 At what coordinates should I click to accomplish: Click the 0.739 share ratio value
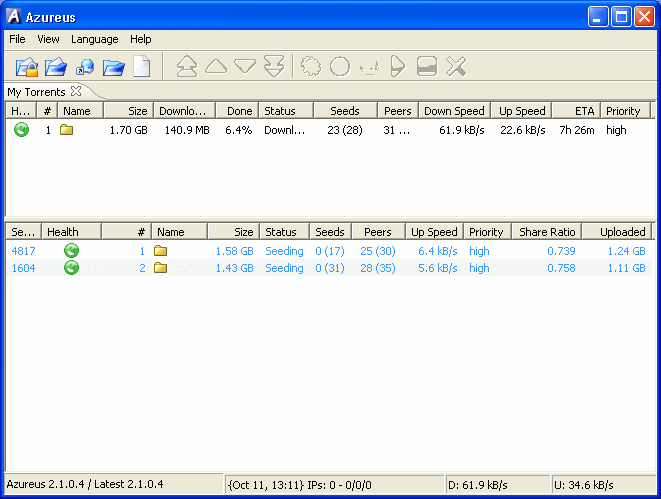pos(561,251)
